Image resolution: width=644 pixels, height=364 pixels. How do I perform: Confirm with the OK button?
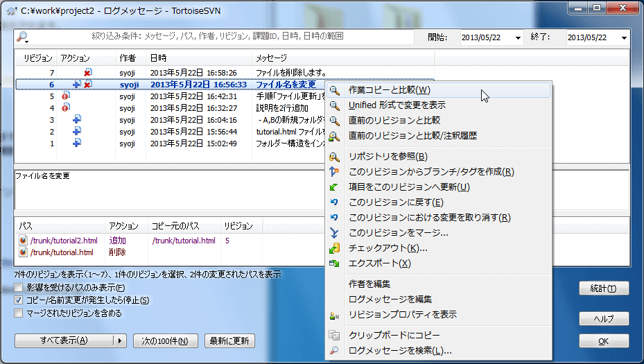click(604, 341)
